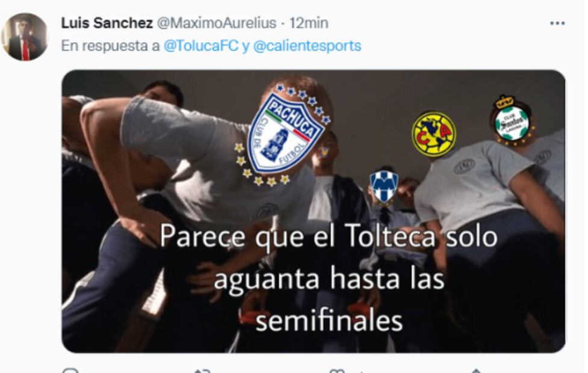This screenshot has height=373, width=588.
Task: Click the 'aguanta hasta las' caption line
Action: point(329,279)
